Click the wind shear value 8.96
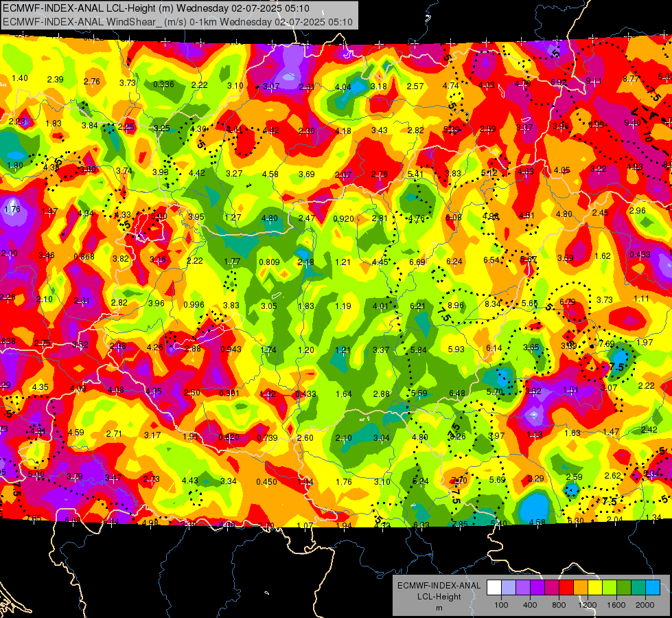The image size is (672, 618). click(x=456, y=306)
